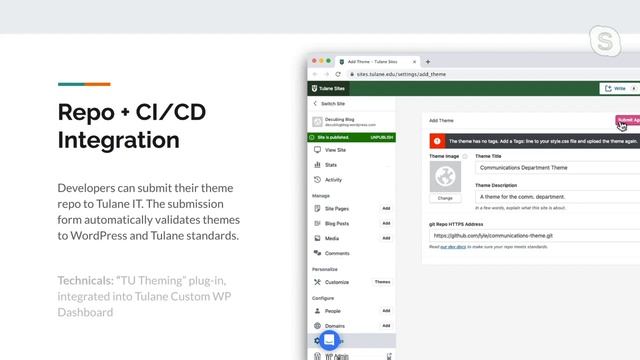Click the Themes button beside Customize

pyautogui.click(x=382, y=282)
